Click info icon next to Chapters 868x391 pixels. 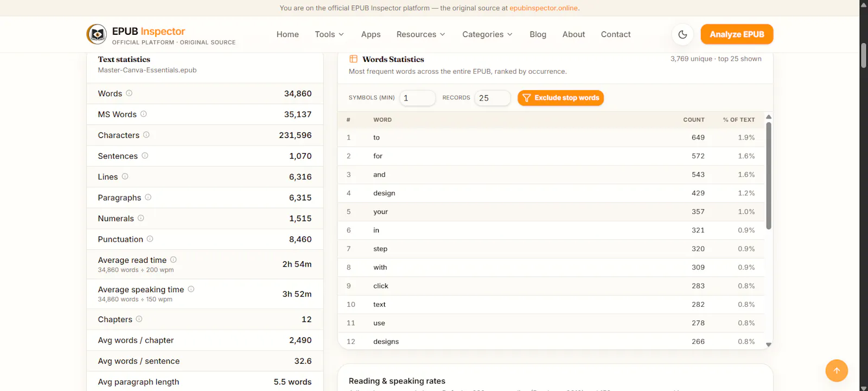point(139,319)
